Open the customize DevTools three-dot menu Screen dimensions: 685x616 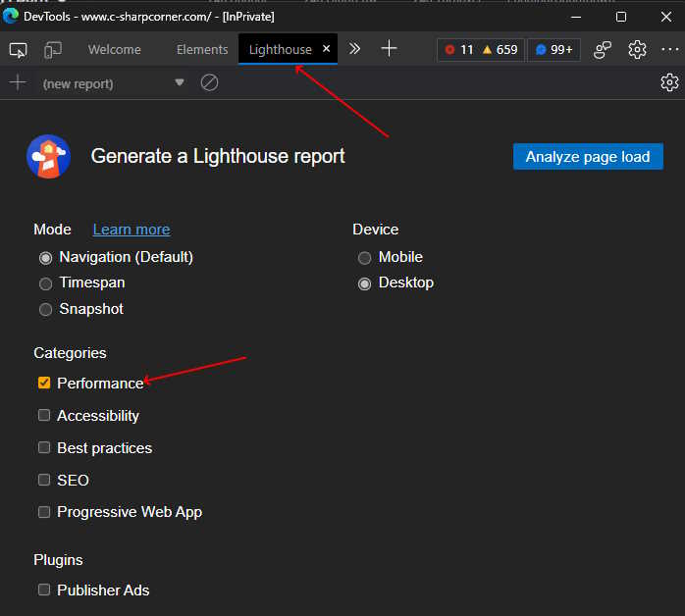[669, 50]
